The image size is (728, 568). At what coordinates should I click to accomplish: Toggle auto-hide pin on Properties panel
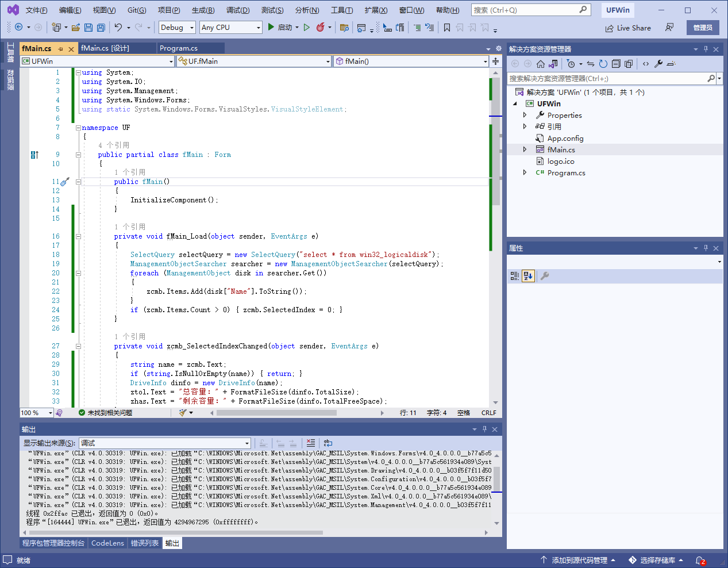click(706, 248)
